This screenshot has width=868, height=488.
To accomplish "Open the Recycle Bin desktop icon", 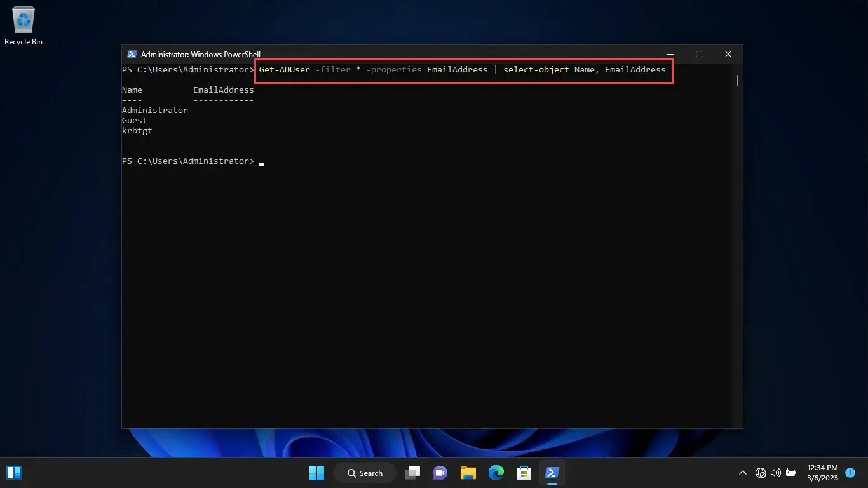I will (24, 27).
